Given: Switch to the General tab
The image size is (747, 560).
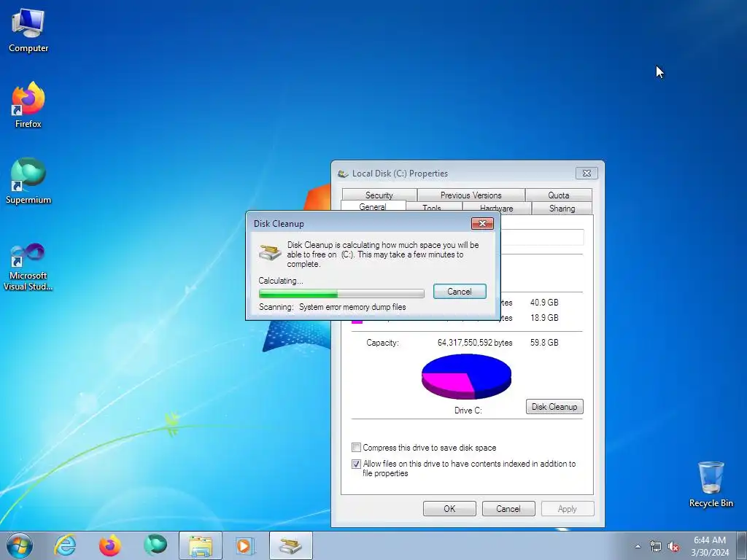Looking at the screenshot, I should point(373,206).
